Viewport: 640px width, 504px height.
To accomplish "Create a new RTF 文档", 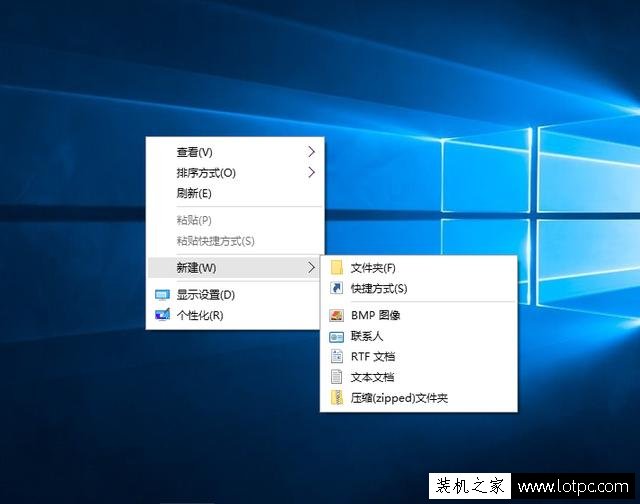I will (x=419, y=356).
